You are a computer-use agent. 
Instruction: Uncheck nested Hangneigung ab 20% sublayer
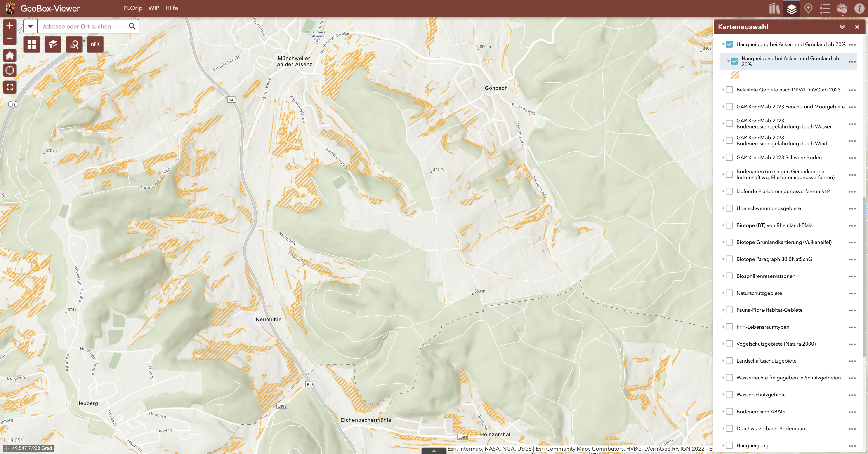[734, 61]
